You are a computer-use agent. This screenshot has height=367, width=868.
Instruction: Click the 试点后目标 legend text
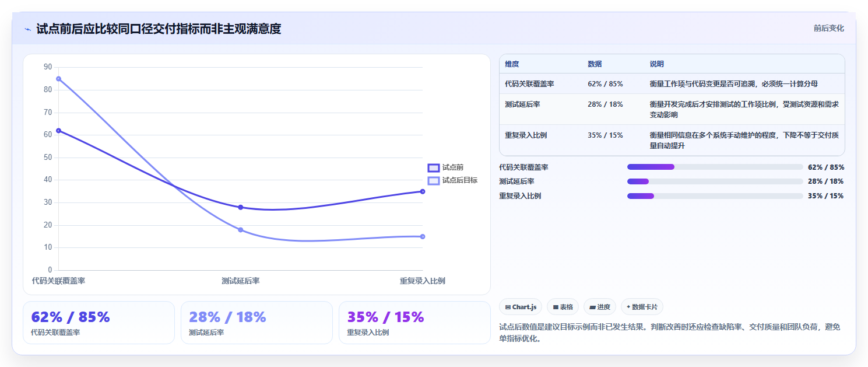tap(460, 180)
